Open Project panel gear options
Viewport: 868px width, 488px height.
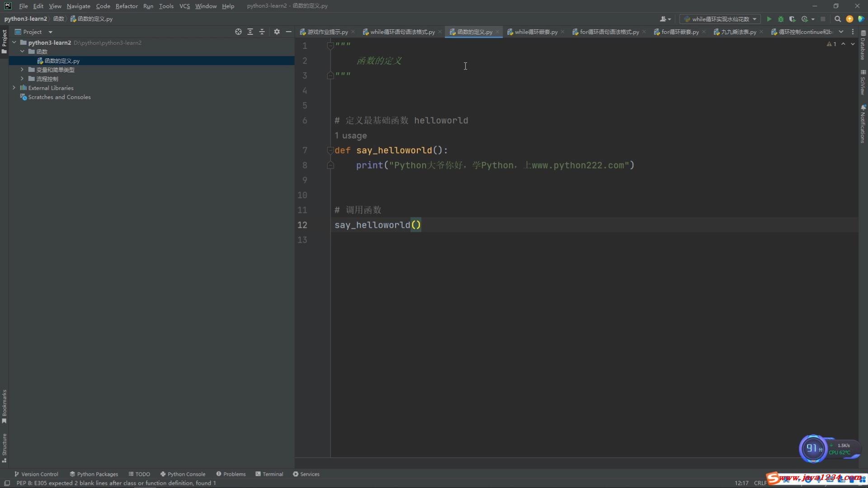(x=277, y=32)
